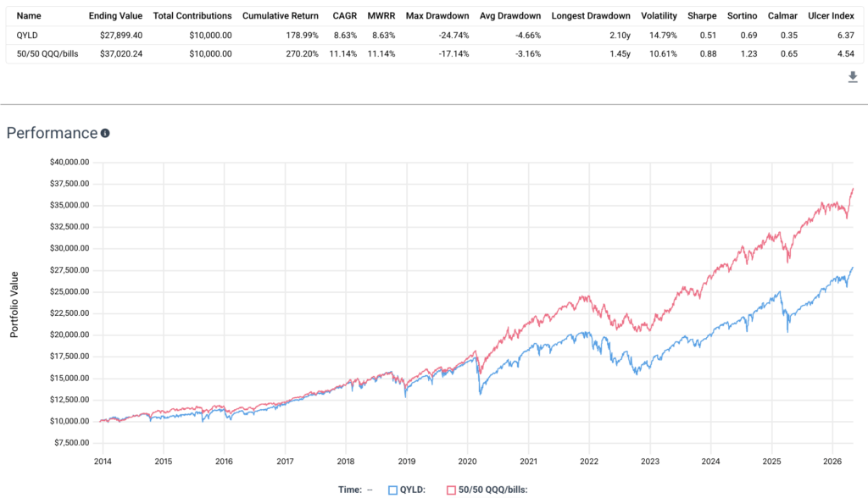Sort table by Avg Drawdown header

509,16
